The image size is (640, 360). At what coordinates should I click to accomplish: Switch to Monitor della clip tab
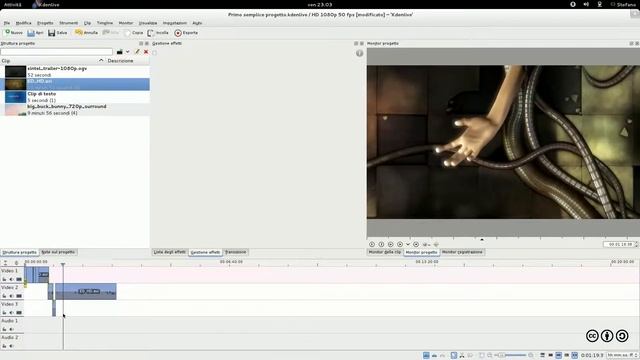click(x=384, y=252)
